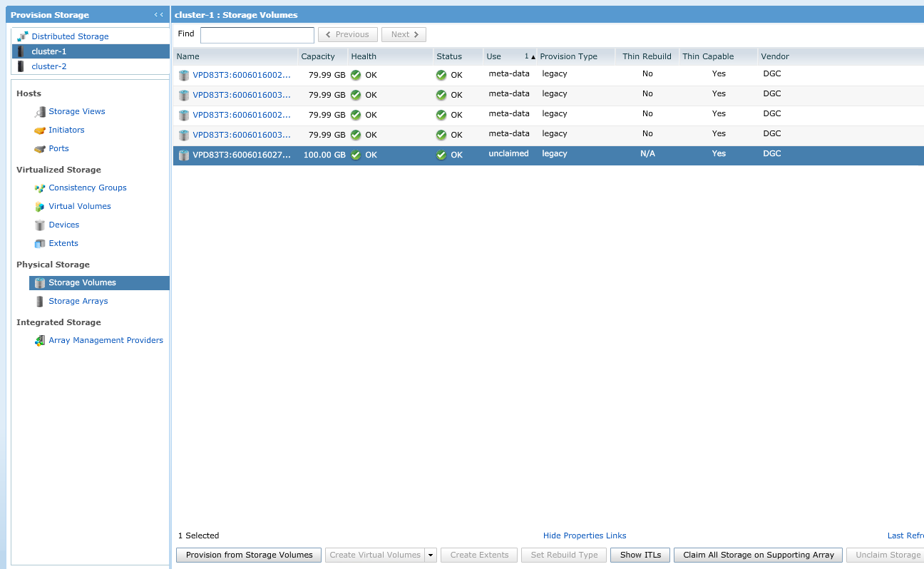Click the Array Management Providers icon
The height and width of the screenshot is (569, 924).
coord(40,341)
